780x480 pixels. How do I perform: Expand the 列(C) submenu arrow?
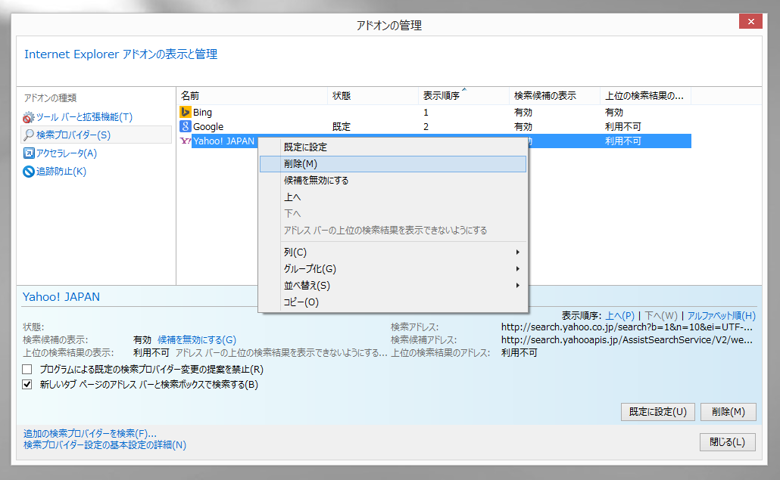(517, 252)
